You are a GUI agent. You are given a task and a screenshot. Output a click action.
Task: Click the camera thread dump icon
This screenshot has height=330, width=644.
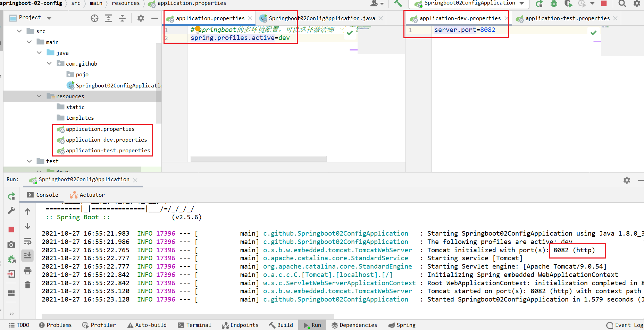[x=11, y=245]
